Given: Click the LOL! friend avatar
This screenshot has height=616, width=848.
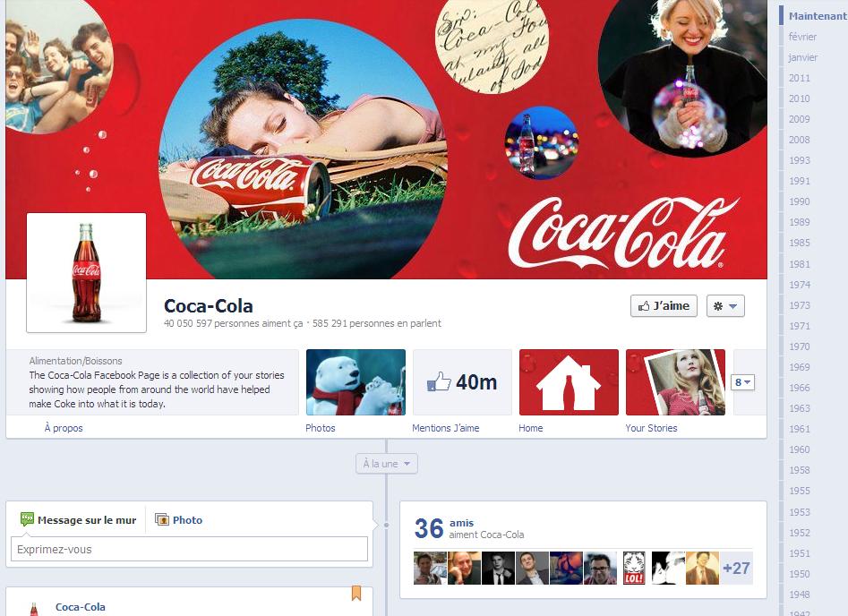Looking at the screenshot, I should click(x=634, y=569).
